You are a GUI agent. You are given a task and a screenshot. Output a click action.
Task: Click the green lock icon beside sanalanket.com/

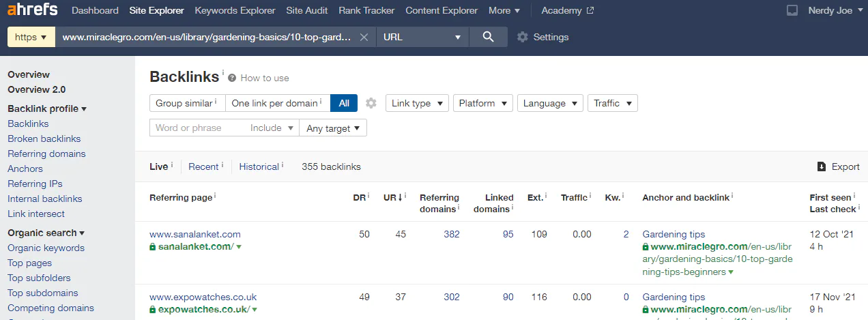153,246
